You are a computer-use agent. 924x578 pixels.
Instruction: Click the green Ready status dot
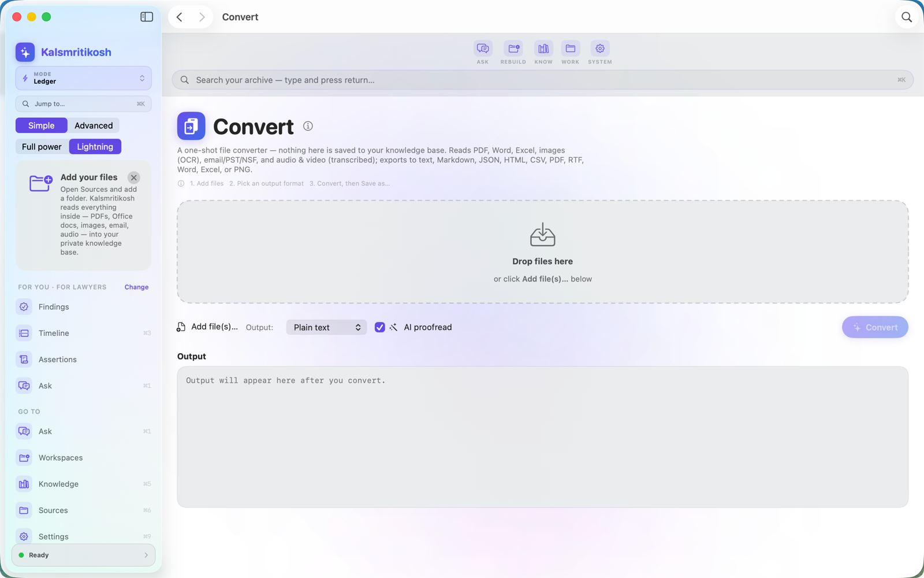(21, 555)
